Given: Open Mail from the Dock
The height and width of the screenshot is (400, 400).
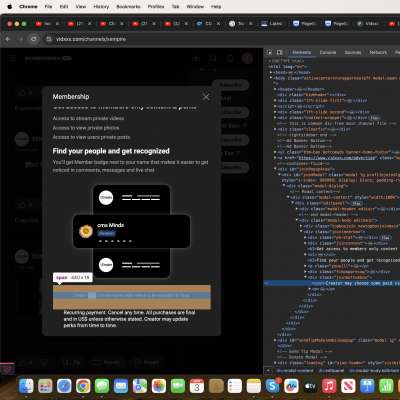Looking at the screenshot, I should pyautogui.click(x=121, y=386).
